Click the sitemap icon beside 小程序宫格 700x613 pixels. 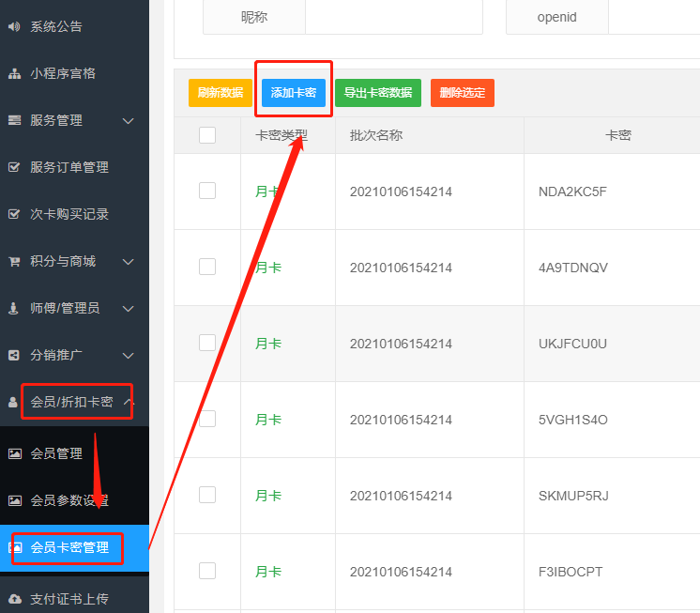(x=14, y=73)
